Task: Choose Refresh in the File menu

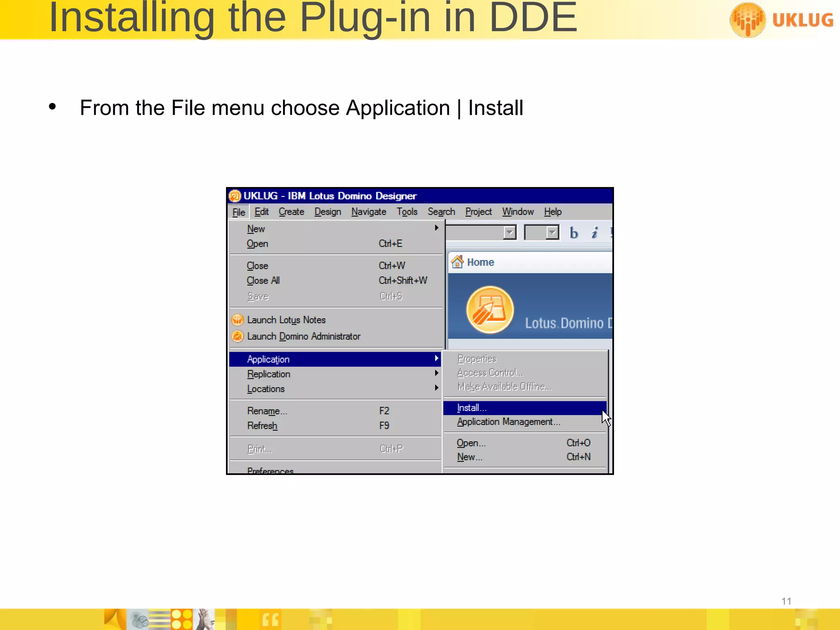Action: pyautogui.click(x=336, y=426)
